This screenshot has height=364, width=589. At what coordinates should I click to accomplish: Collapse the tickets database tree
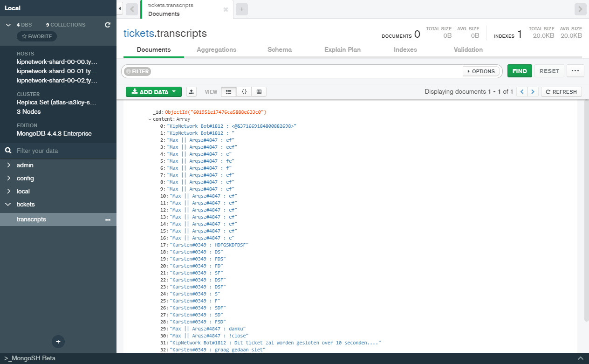coord(8,205)
